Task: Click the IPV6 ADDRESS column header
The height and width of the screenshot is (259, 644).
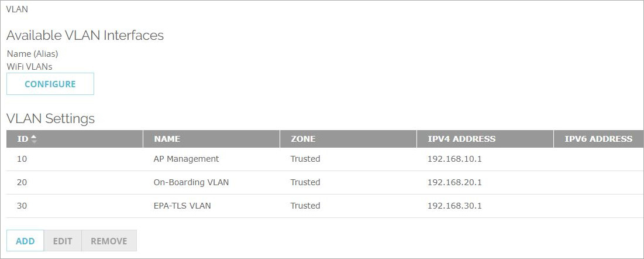Action: click(598, 139)
